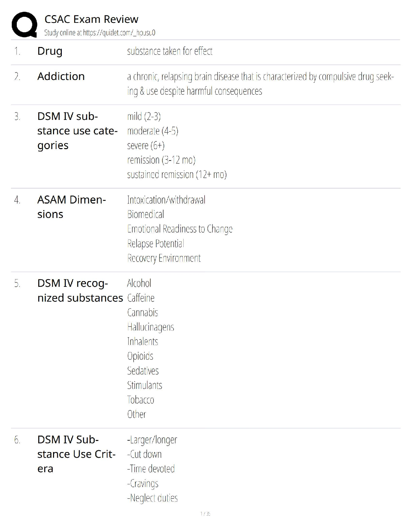Click "Tobacco" in the substances list

[x=140, y=400]
